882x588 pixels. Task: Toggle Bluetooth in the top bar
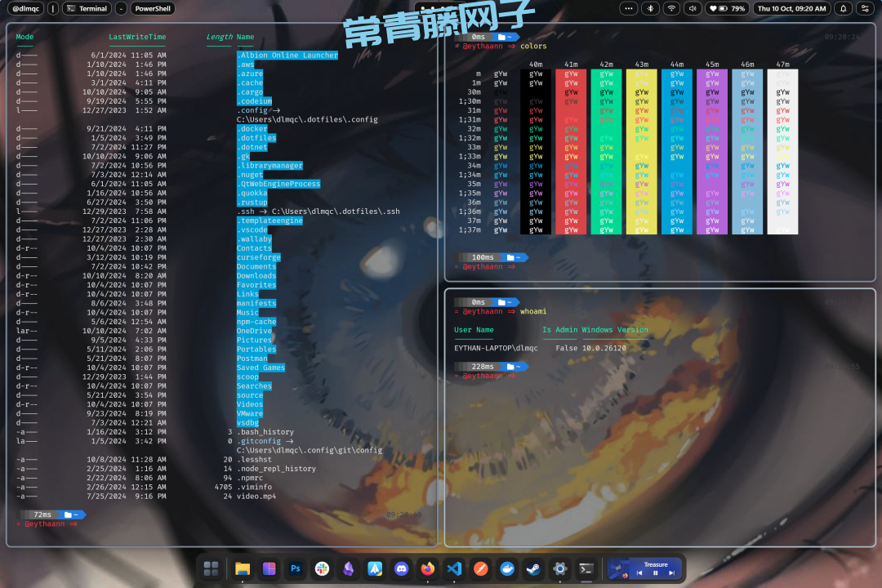click(650, 9)
